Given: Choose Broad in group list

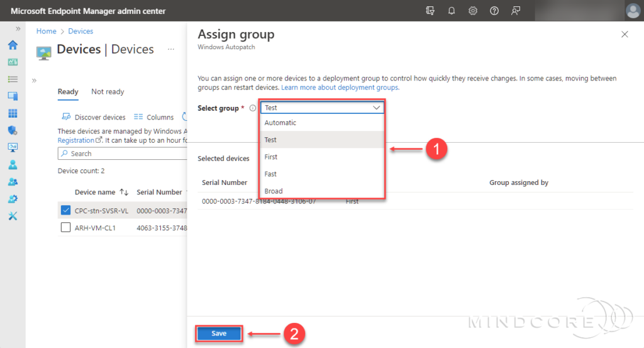Looking at the screenshot, I should click(x=323, y=191).
